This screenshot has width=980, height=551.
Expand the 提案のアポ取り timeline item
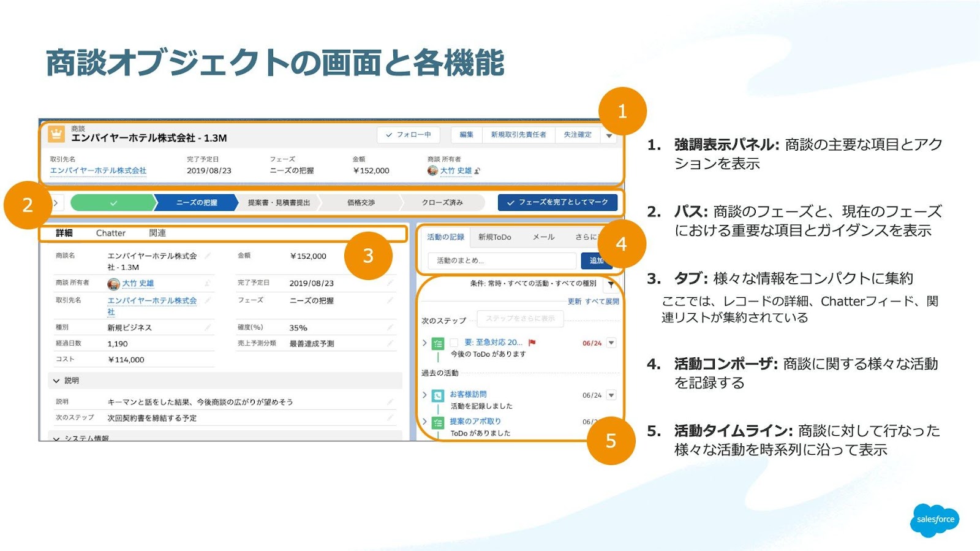(x=424, y=422)
